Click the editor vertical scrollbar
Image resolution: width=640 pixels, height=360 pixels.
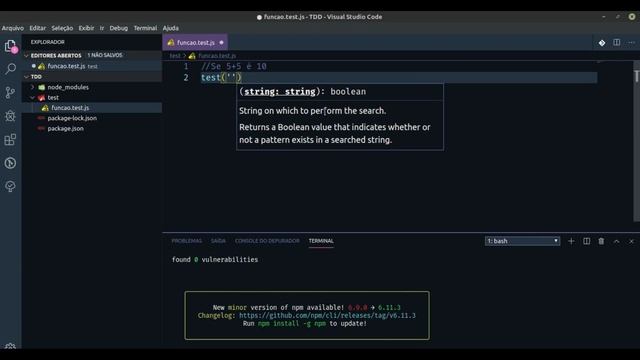[x=636, y=141]
